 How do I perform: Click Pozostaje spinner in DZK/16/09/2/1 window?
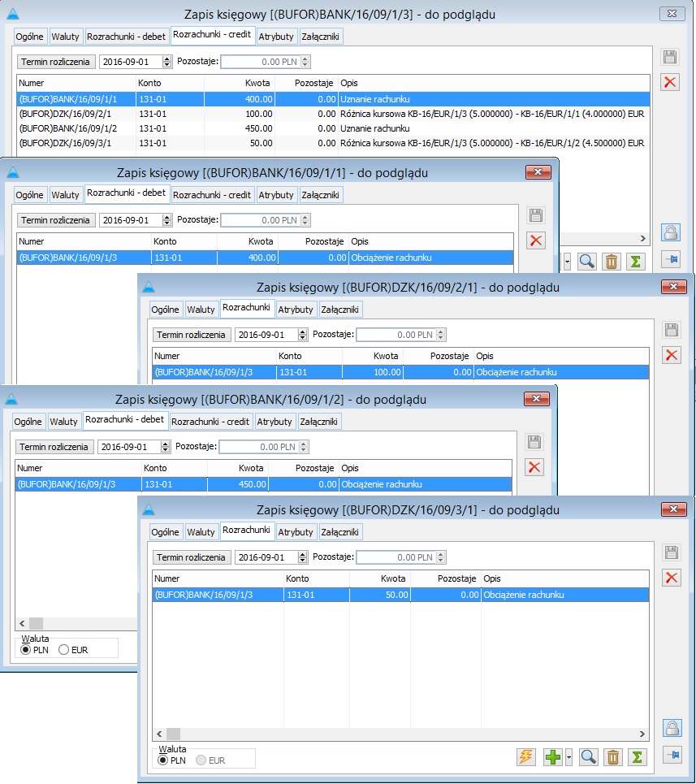click(441, 335)
